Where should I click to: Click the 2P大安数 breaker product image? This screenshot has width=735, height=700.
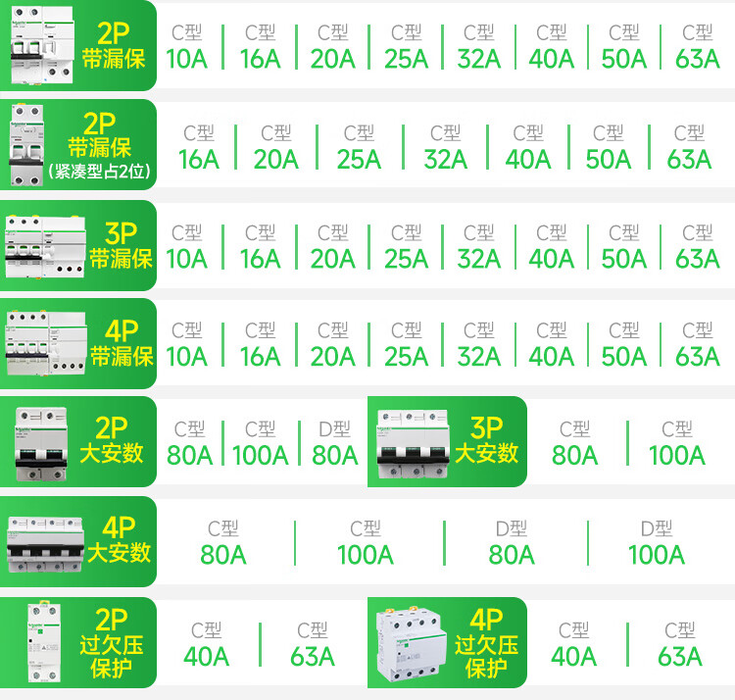coord(40,442)
